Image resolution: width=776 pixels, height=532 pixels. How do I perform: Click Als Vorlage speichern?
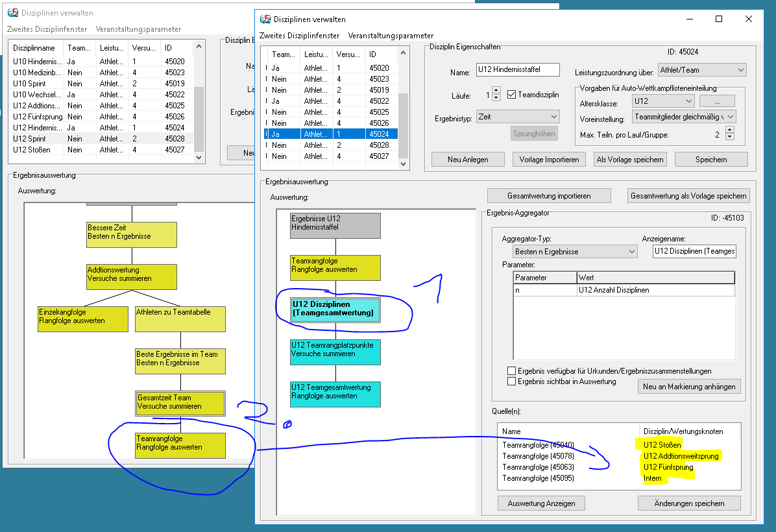[630, 160]
